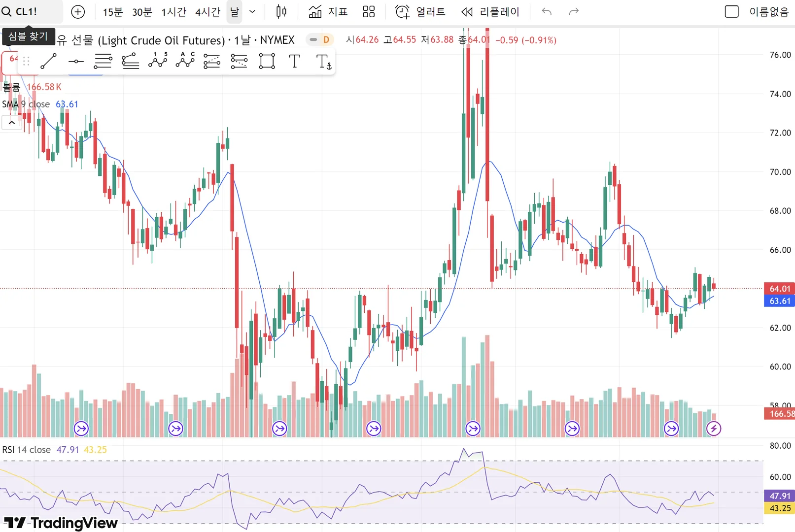Select the trend line drawing tool
The width and height of the screenshot is (795, 532).
[x=48, y=61]
